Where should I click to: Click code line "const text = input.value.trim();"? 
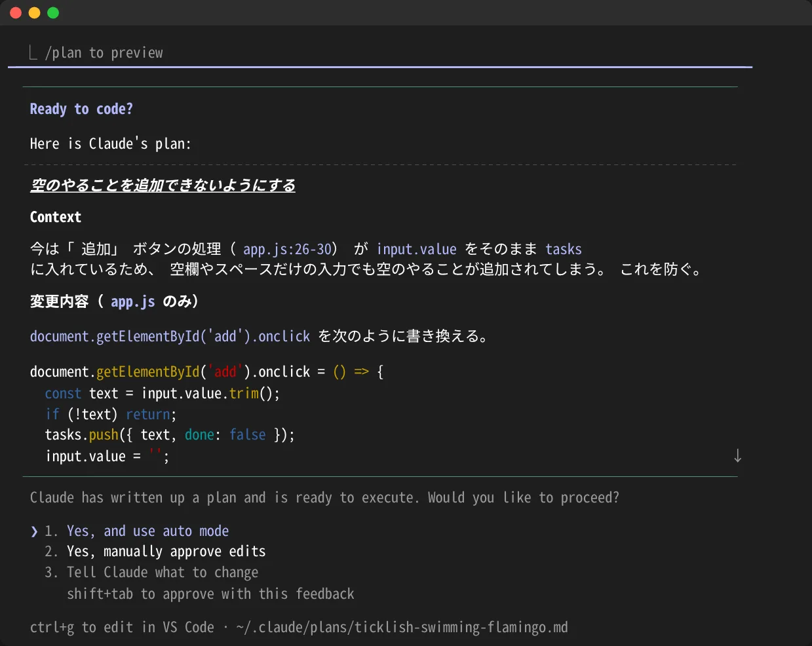pos(162,393)
